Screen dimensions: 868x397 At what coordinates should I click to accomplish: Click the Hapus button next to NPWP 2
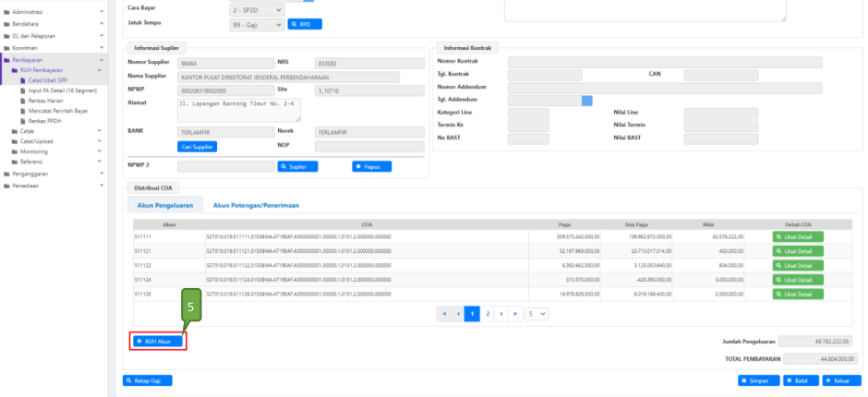(371, 166)
